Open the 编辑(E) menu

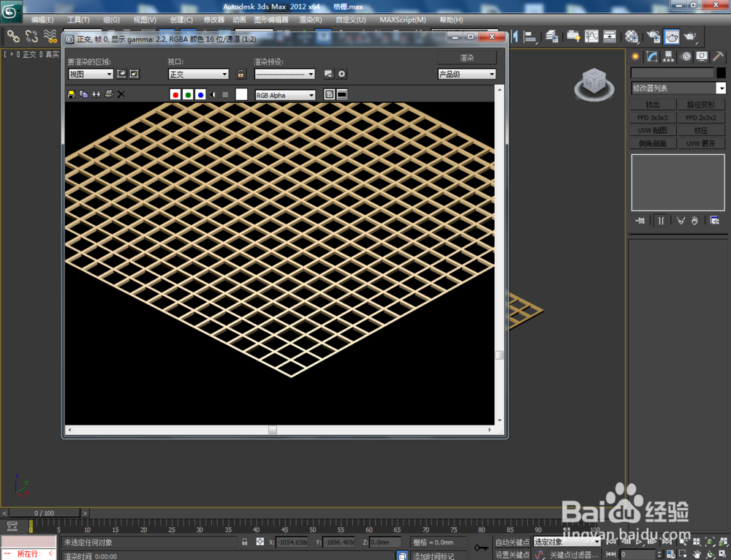[42, 20]
